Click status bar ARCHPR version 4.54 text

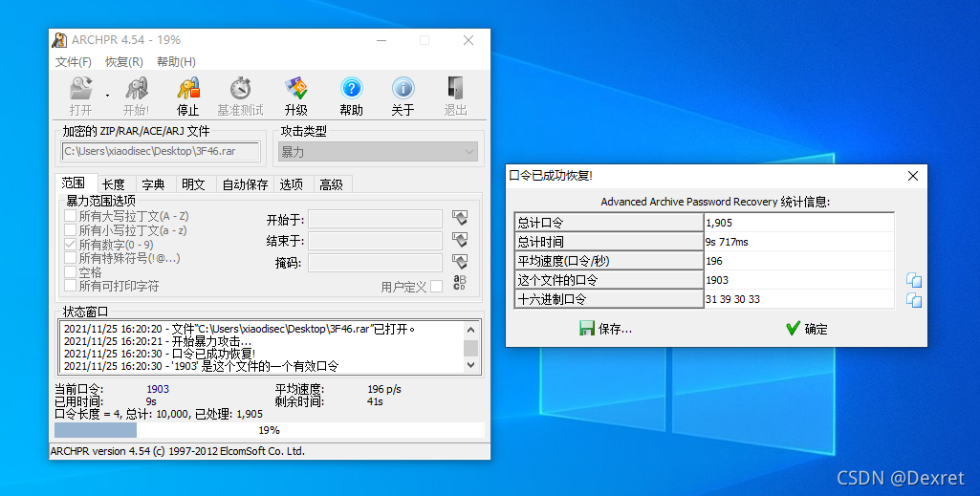[x=178, y=451]
